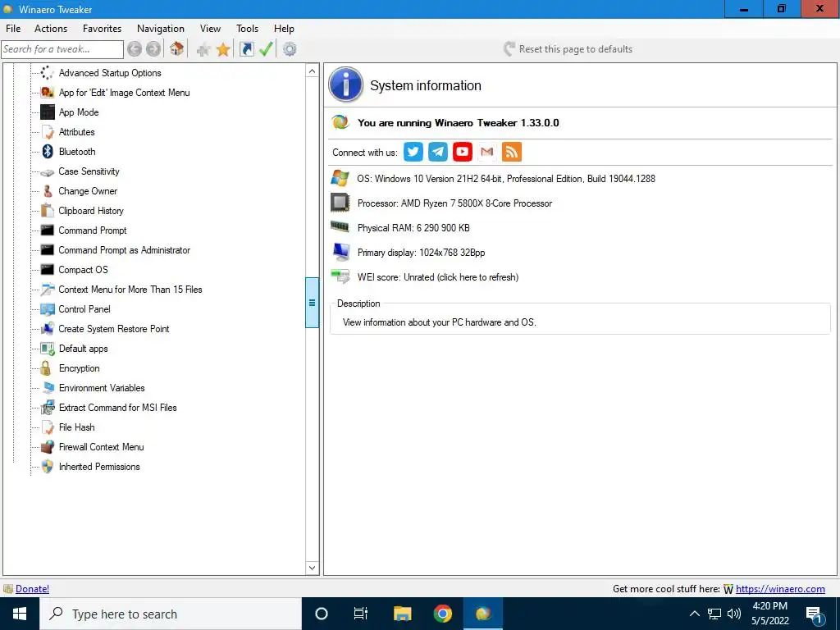The image size is (840, 630).
Task: Open the YouTube social icon
Action: pos(463,152)
